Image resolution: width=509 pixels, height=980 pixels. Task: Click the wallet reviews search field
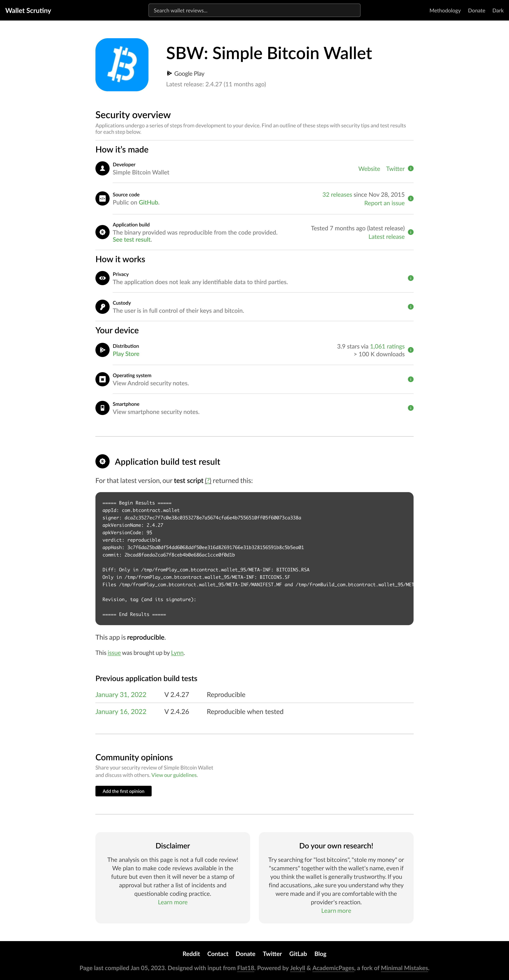pos(254,10)
